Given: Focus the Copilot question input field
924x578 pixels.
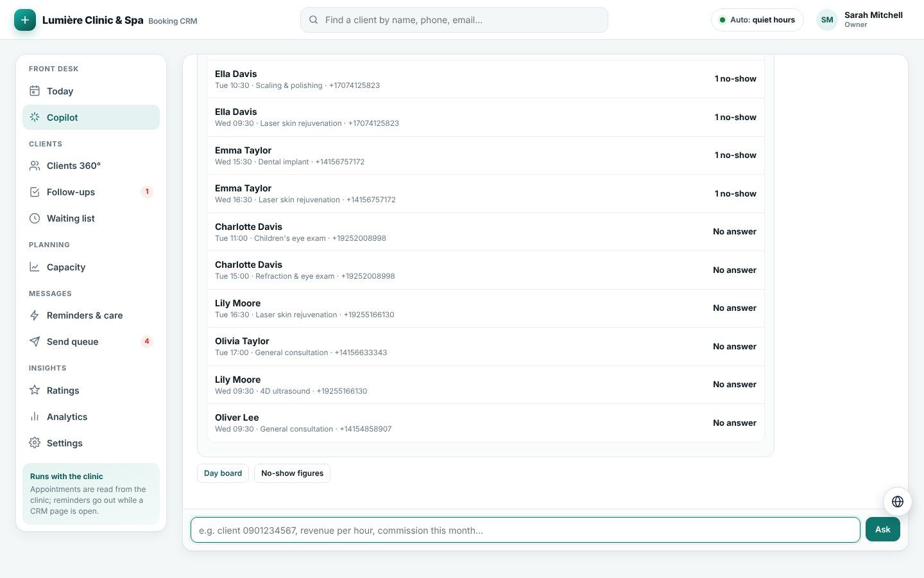Looking at the screenshot, I should [x=525, y=530].
